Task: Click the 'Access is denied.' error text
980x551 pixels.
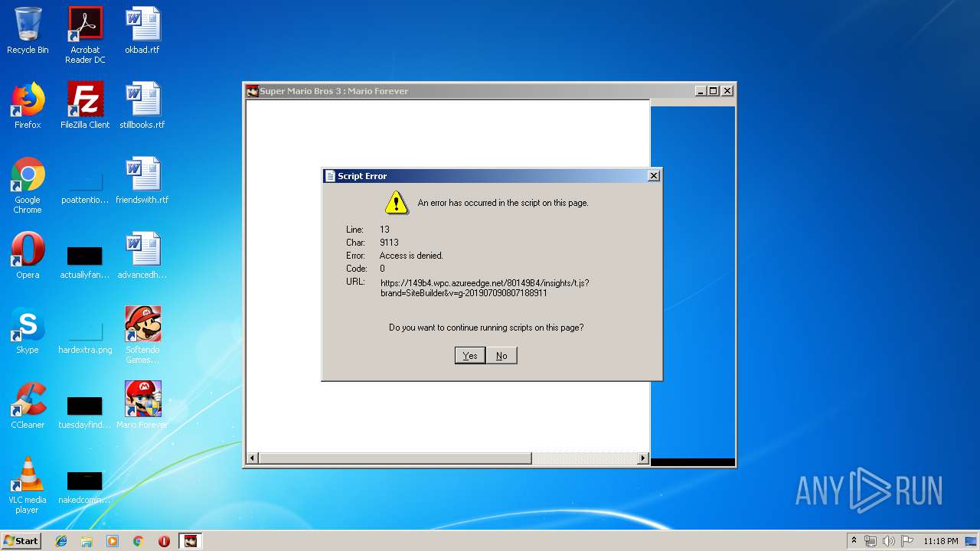Action: tap(411, 256)
